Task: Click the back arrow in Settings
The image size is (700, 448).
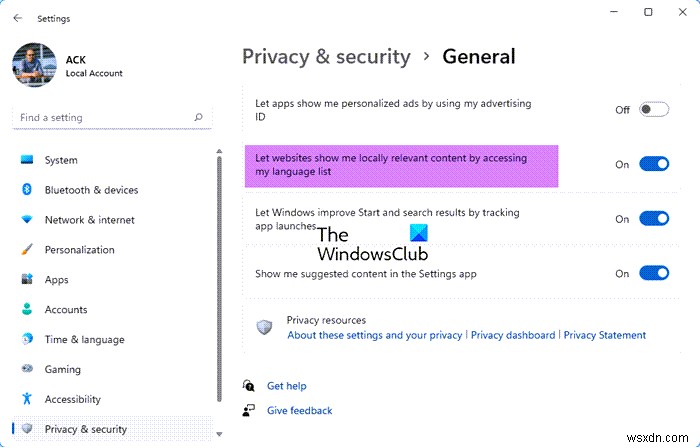Action: pos(18,18)
